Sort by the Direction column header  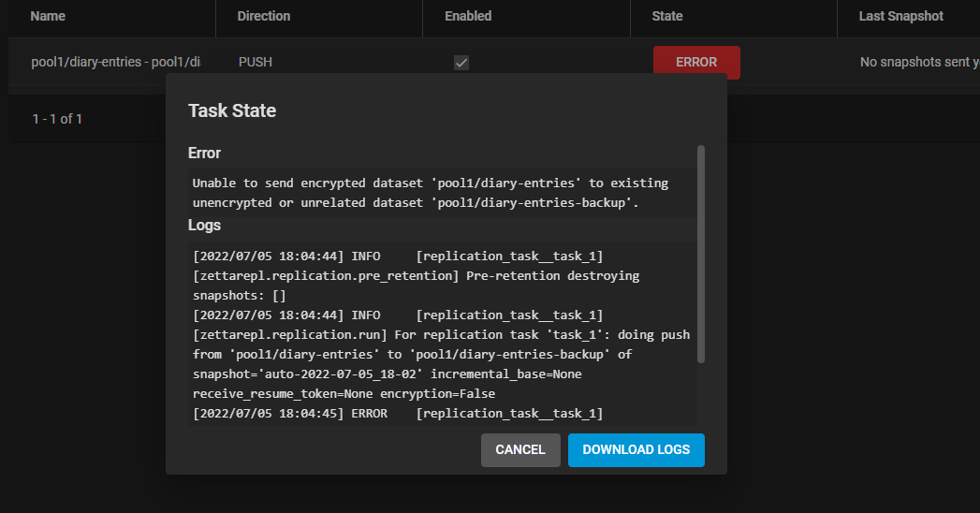tap(264, 16)
